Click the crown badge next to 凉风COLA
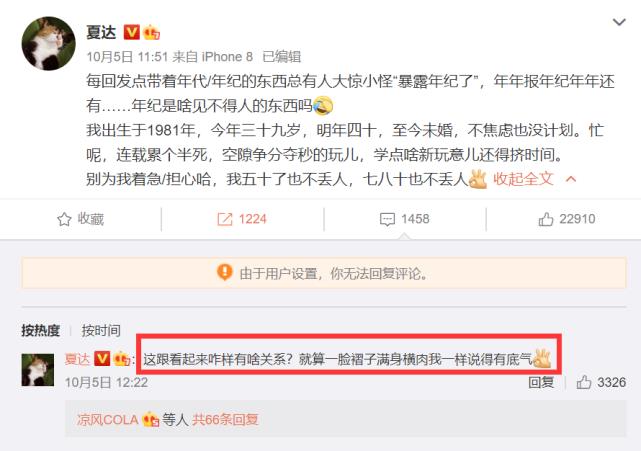This screenshot has width=641, height=451. pyautogui.click(x=150, y=420)
